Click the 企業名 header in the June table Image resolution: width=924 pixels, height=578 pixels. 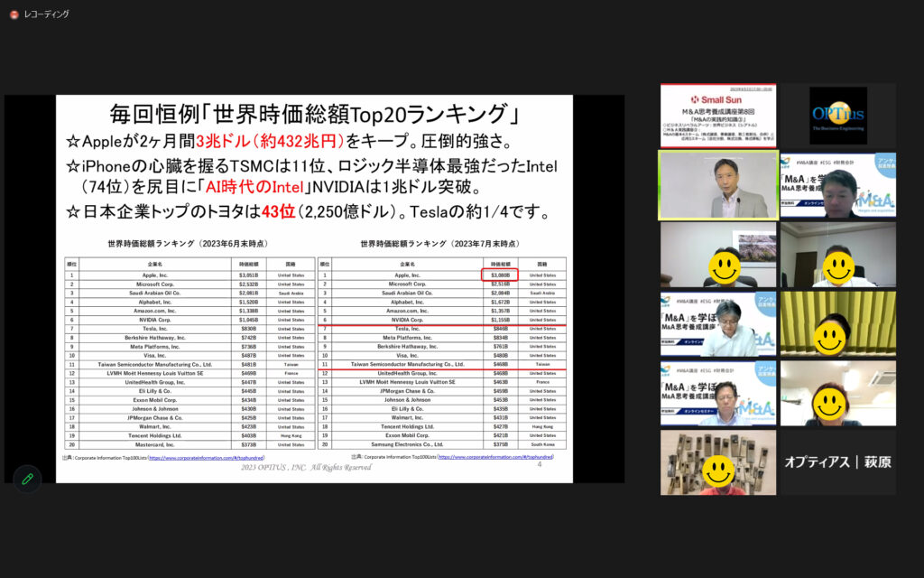155,265
